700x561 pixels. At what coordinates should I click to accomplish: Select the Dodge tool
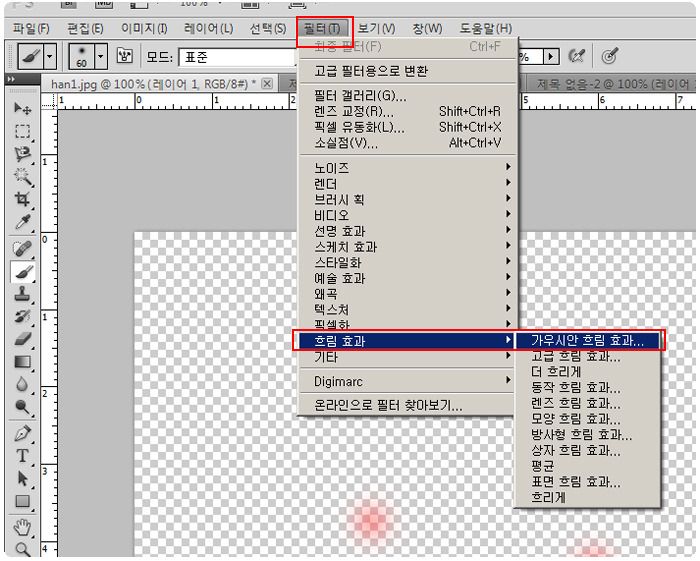(22, 407)
